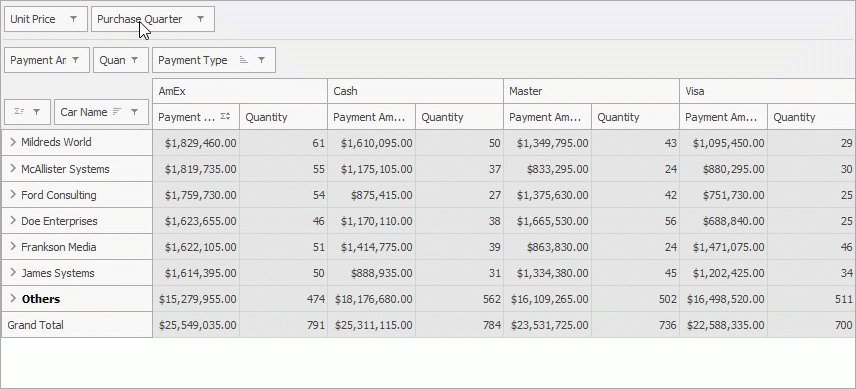Expand the Mildreds World row

click(x=13, y=142)
